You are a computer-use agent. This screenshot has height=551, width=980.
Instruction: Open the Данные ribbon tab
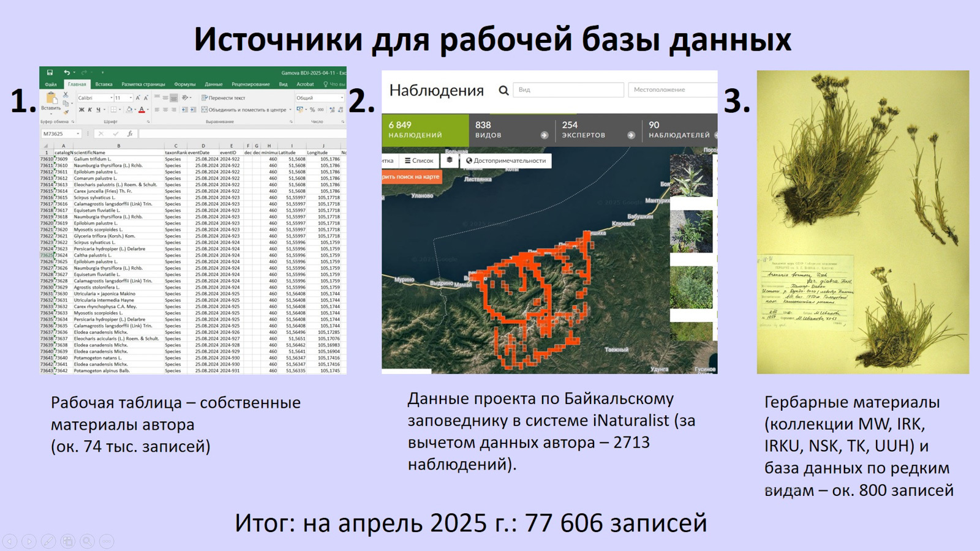coord(213,84)
